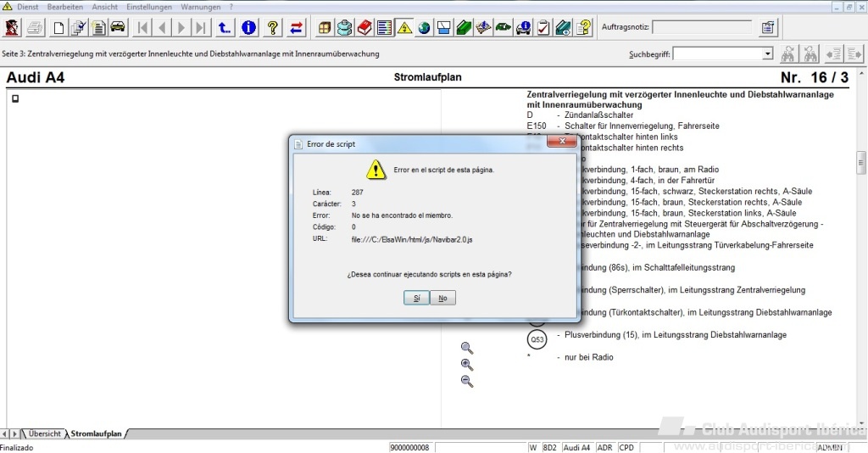Click the vertical scrollbar thumb on right
This screenshot has height=453, width=868.
(x=861, y=162)
